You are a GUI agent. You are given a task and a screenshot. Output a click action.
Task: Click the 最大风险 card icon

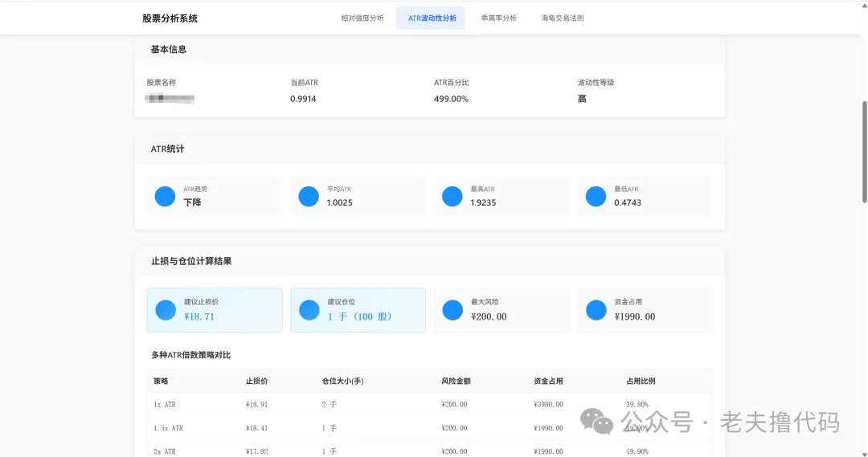[x=452, y=310]
